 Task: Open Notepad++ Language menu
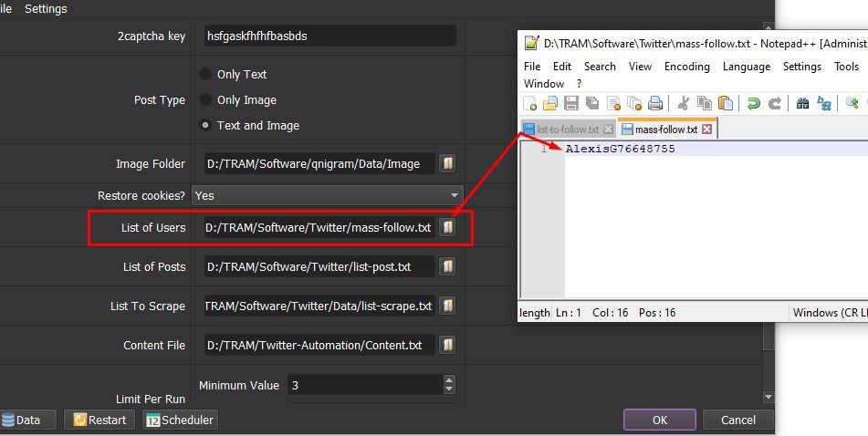click(x=747, y=67)
